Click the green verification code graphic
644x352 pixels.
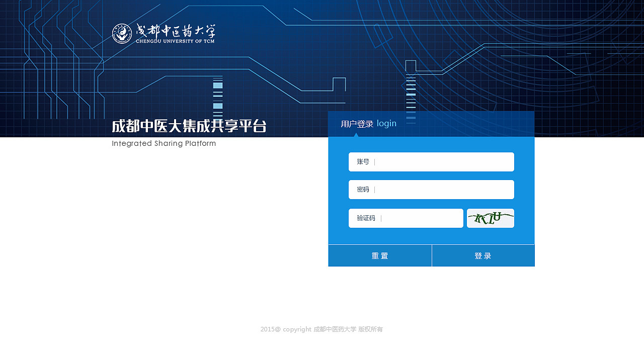click(490, 218)
